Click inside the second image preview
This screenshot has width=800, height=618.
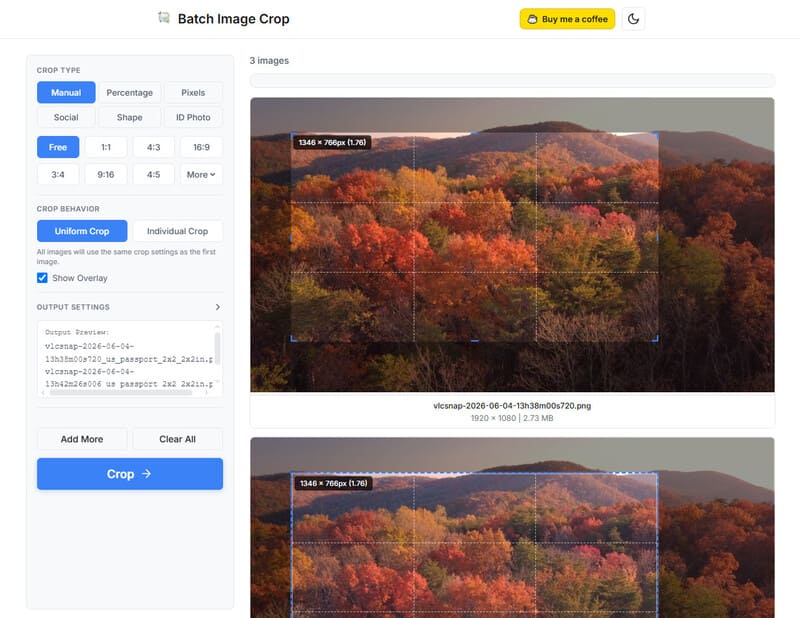tap(512, 528)
